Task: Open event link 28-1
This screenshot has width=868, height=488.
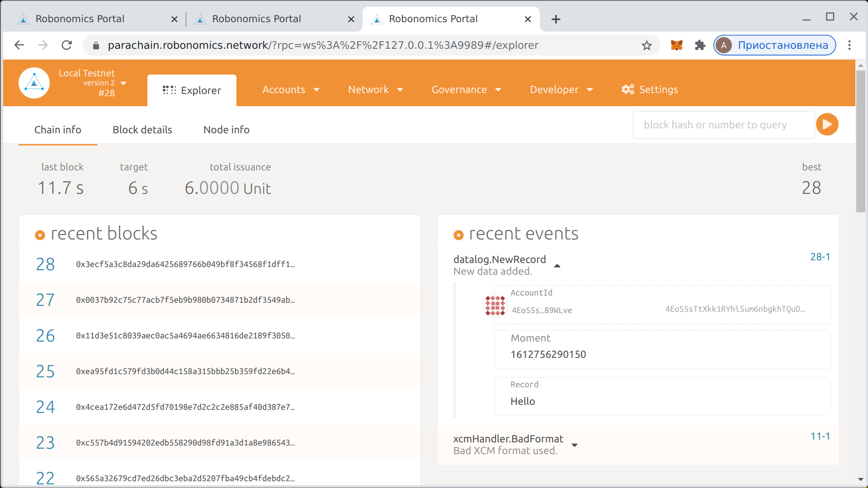Action: [820, 257]
